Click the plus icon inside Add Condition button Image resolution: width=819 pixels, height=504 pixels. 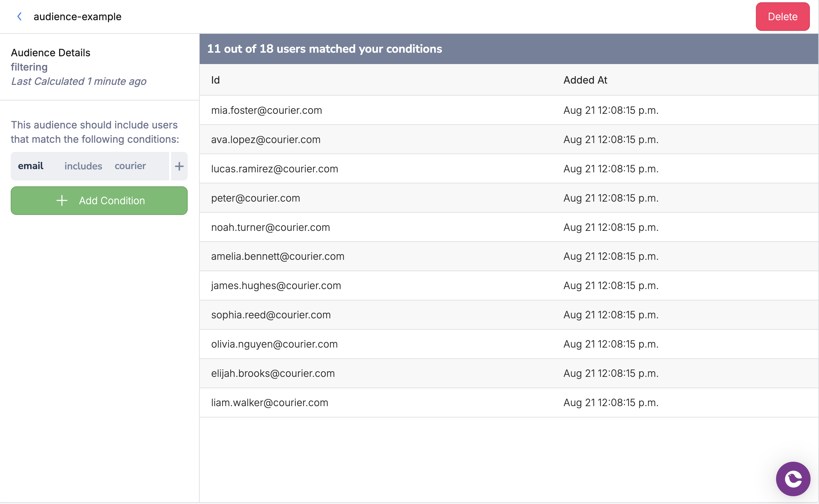point(62,200)
